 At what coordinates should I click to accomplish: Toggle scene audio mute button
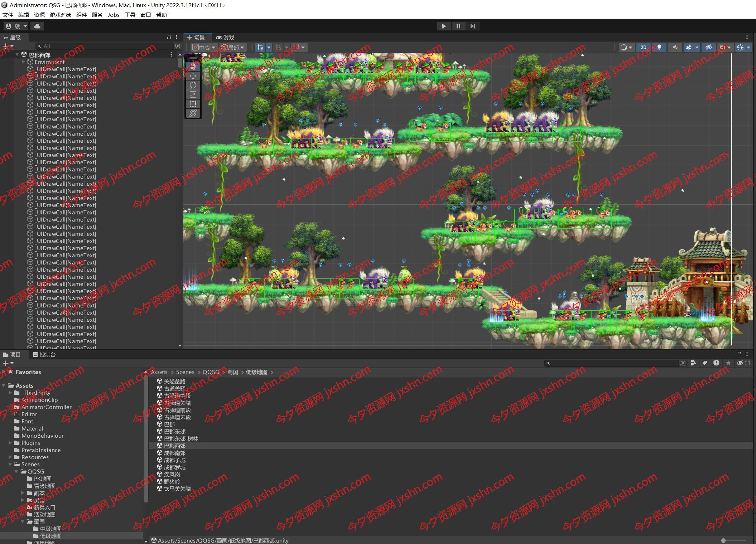(675, 47)
